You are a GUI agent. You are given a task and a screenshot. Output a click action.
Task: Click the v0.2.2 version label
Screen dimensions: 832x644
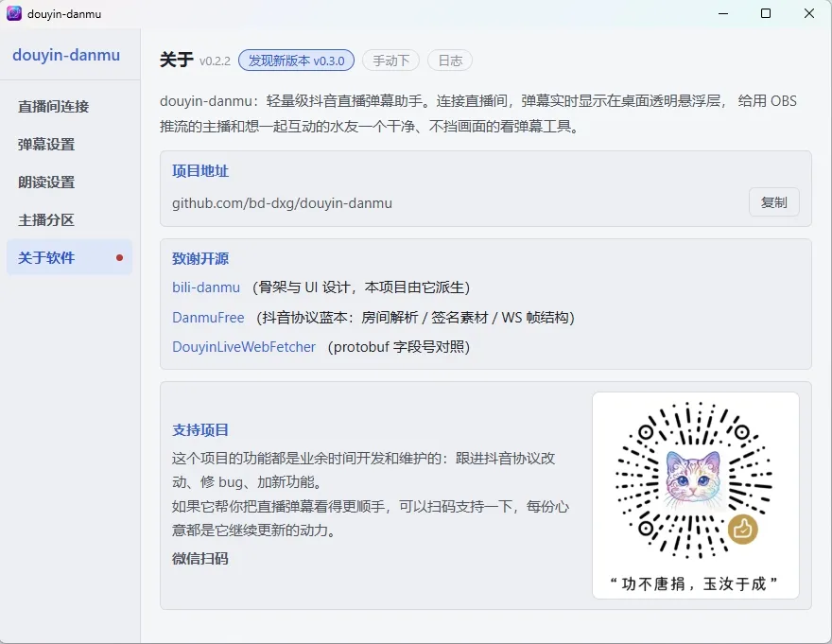pyautogui.click(x=215, y=61)
